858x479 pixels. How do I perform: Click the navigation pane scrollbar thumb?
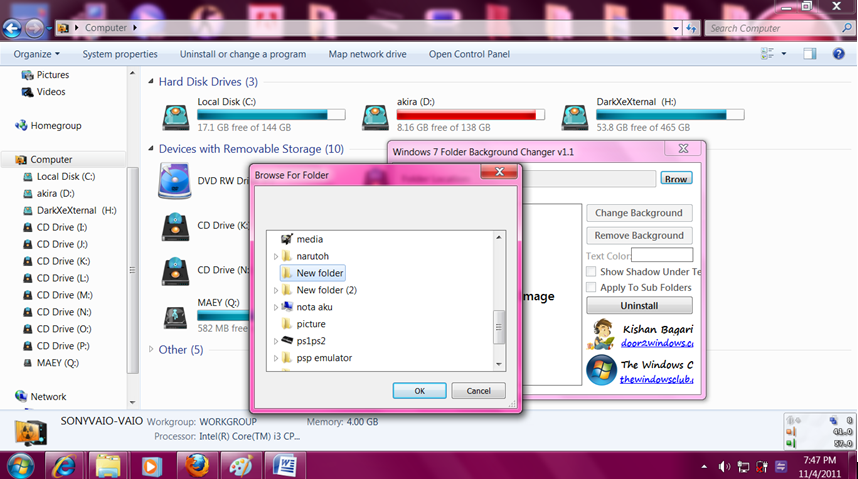point(132,270)
